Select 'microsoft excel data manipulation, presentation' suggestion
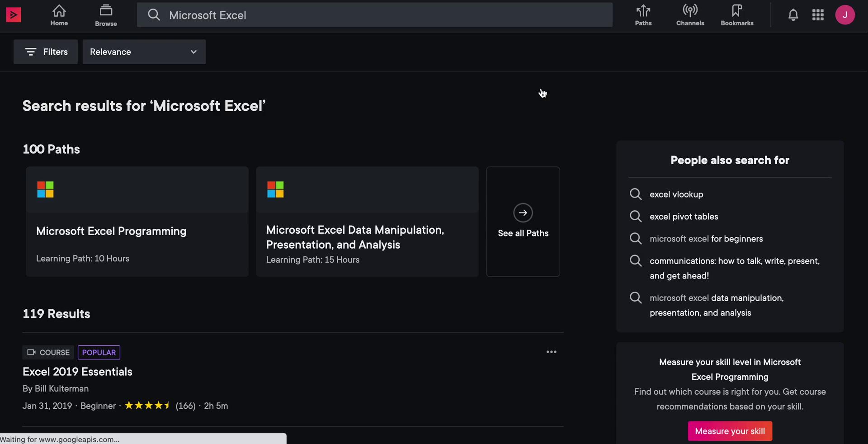This screenshot has height=444, width=868. [x=717, y=305]
